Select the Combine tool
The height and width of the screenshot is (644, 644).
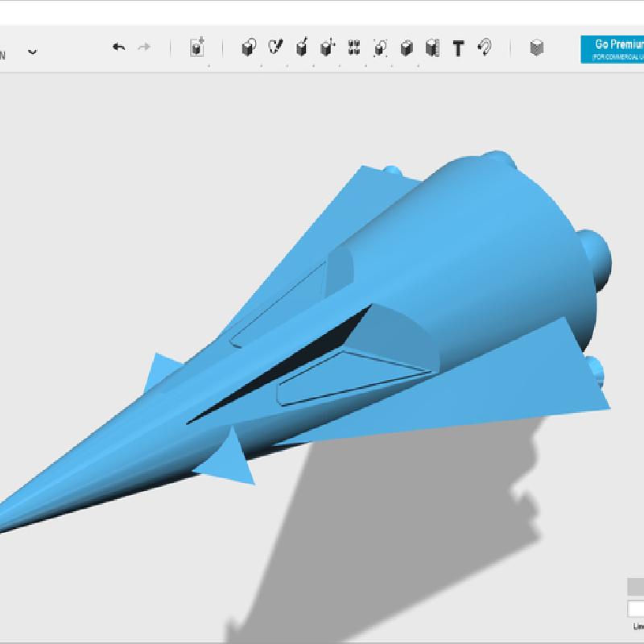[406, 48]
